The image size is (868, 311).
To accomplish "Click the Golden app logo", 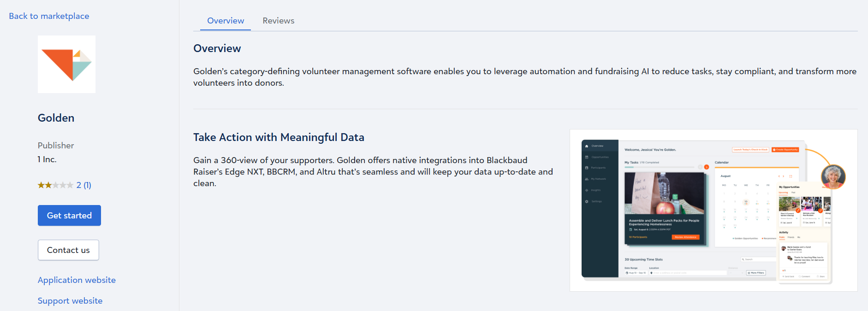I will [66, 64].
